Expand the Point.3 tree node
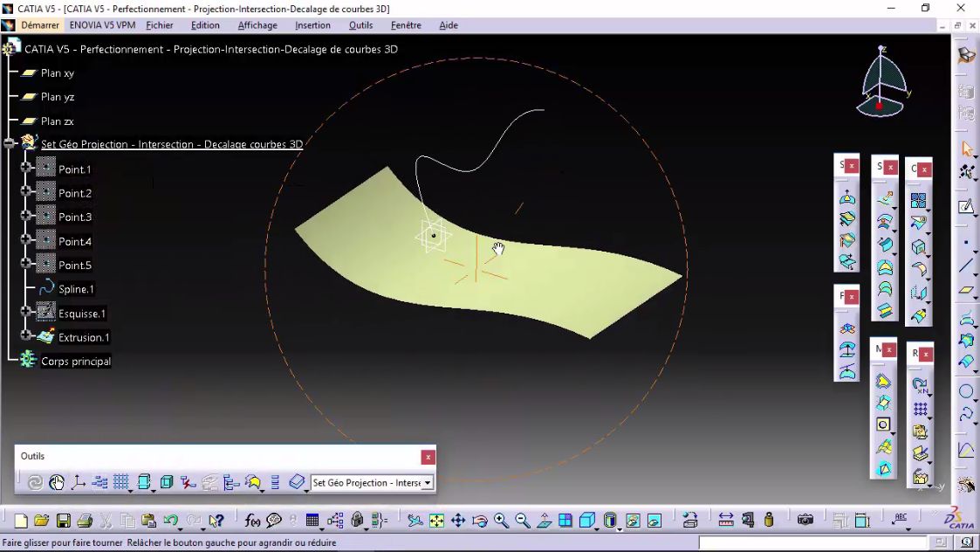Viewport: 980px width, 552px height. 25,215
